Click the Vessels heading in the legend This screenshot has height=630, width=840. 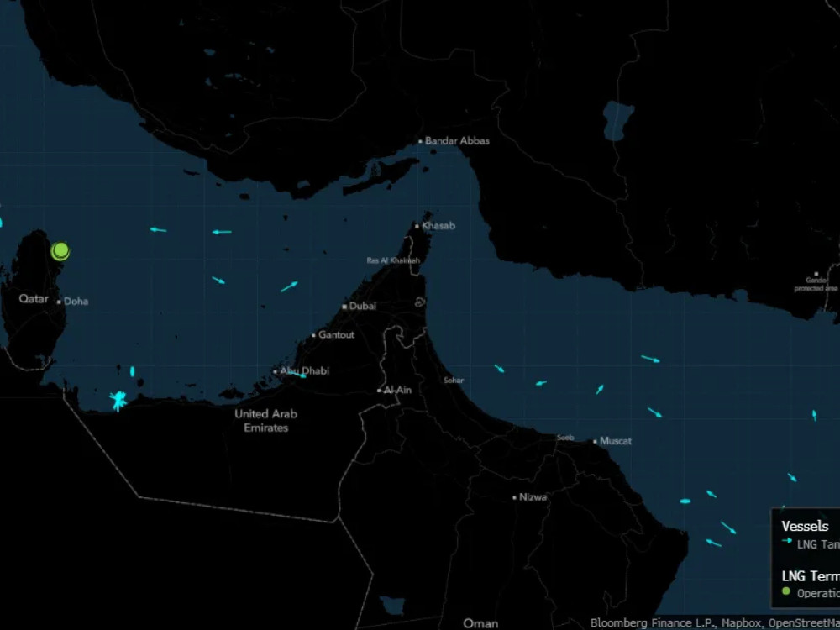805,527
